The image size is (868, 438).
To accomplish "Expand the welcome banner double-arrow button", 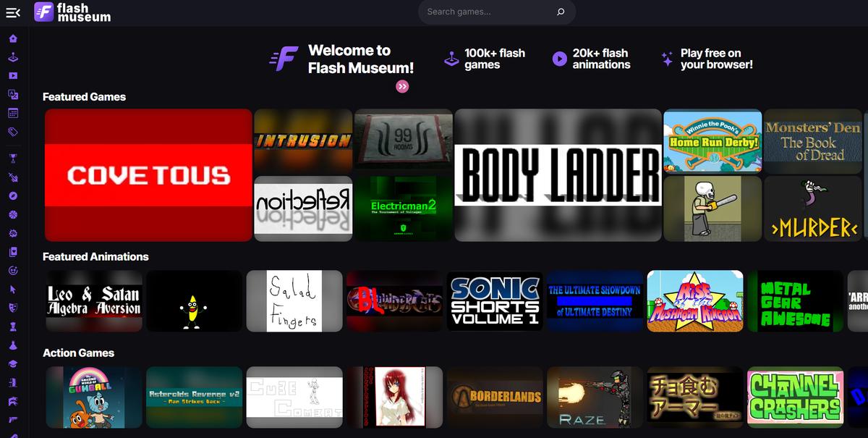I will point(402,87).
